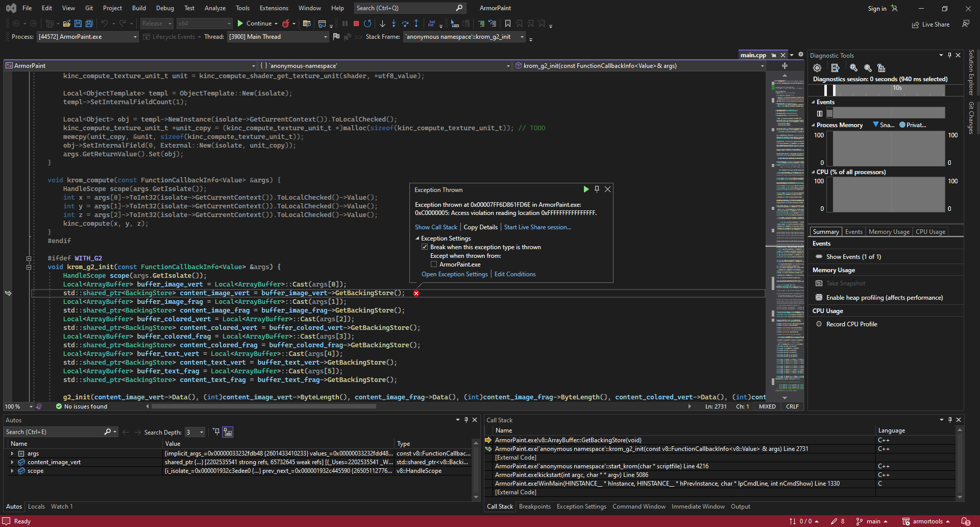Stop Debugging with the red square icon
Viewport: 980px width, 527px height.
point(356,23)
